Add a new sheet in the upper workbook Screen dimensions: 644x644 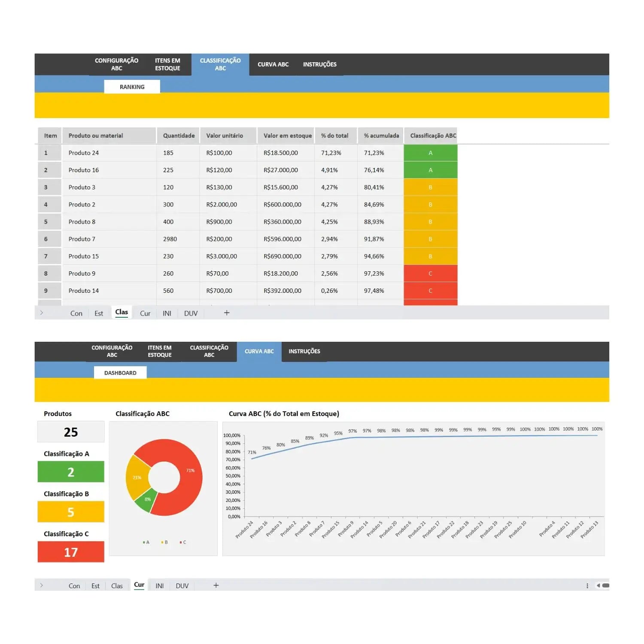point(227,313)
